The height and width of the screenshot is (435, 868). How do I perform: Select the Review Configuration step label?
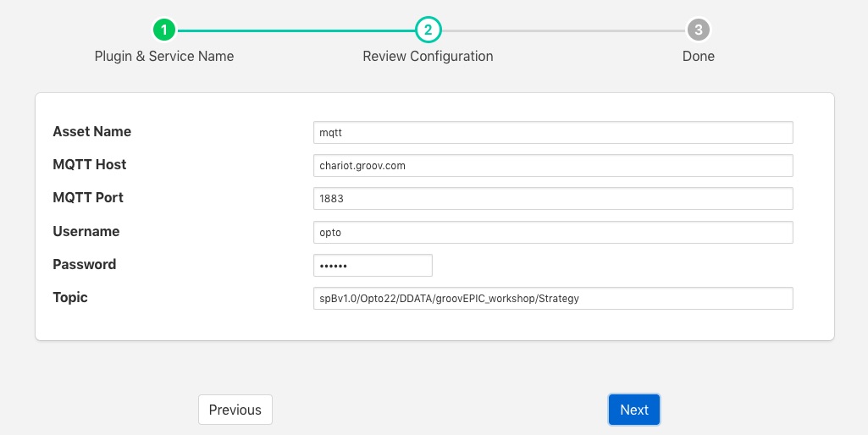click(428, 57)
